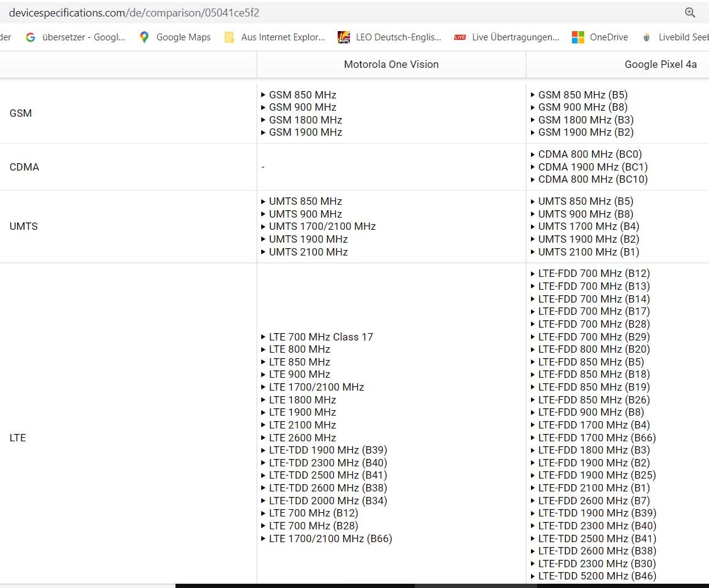
Task: Click "LTE-TDD 5200 MHz (B46)" entry
Action: (x=597, y=576)
